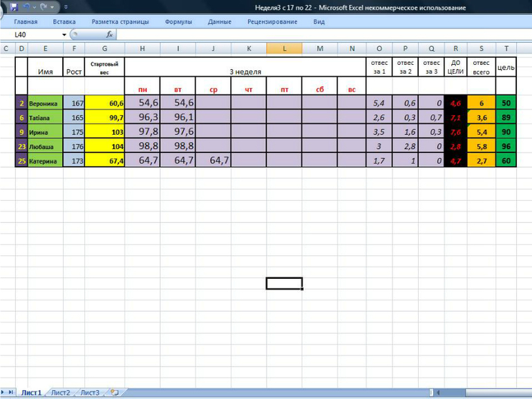Screen dimensions: 532x399
Task: Open the Разметка страницы ribbon tab
Action: [x=120, y=21]
